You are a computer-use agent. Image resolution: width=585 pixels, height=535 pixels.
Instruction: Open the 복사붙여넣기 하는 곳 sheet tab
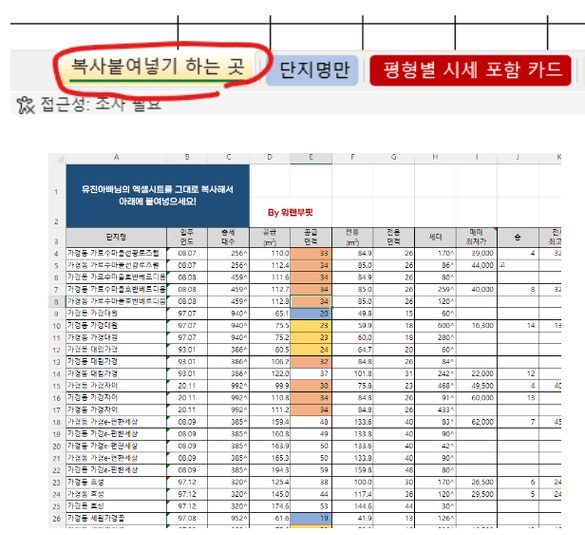(x=157, y=68)
